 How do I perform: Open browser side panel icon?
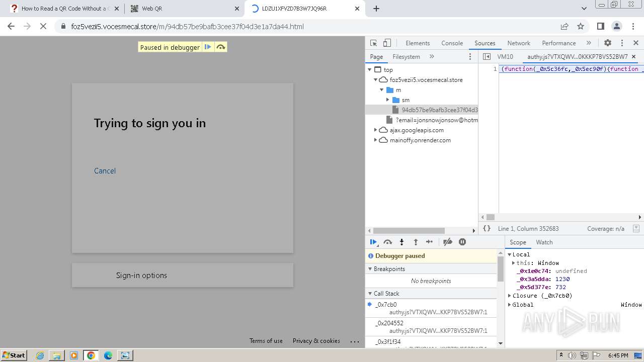click(x=600, y=27)
